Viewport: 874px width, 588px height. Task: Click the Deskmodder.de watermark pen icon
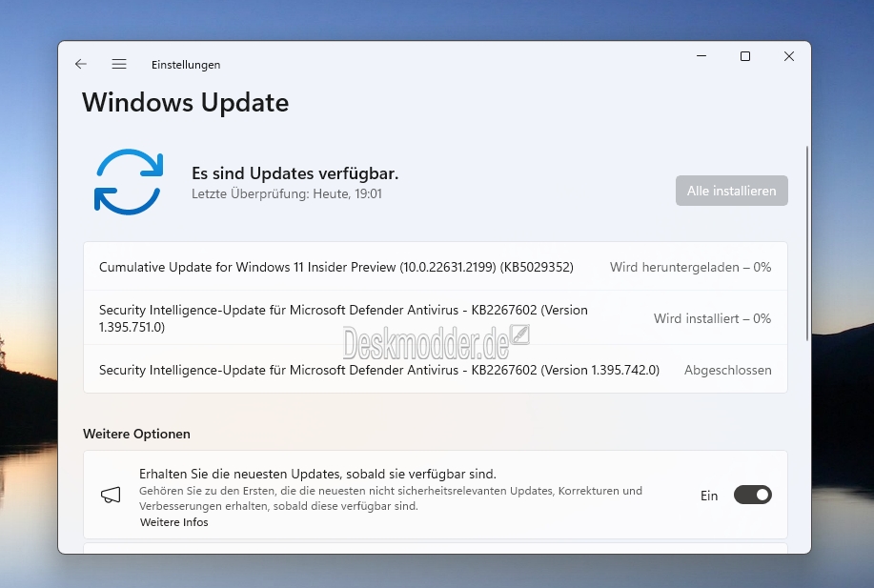click(520, 335)
